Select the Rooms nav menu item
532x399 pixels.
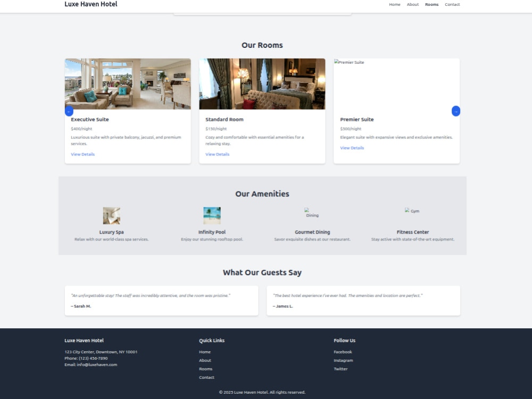431,4
